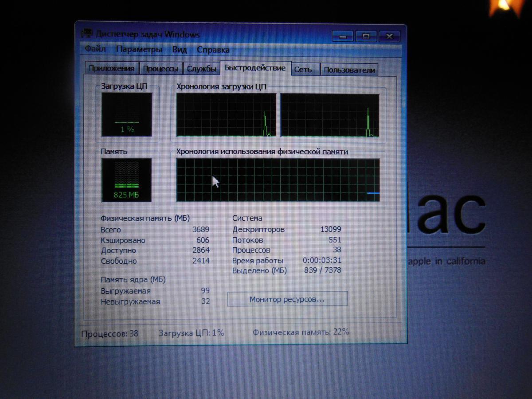Click the Task Manager icon in title bar
Image resolution: width=532 pixels, height=399 pixels.
coord(88,34)
